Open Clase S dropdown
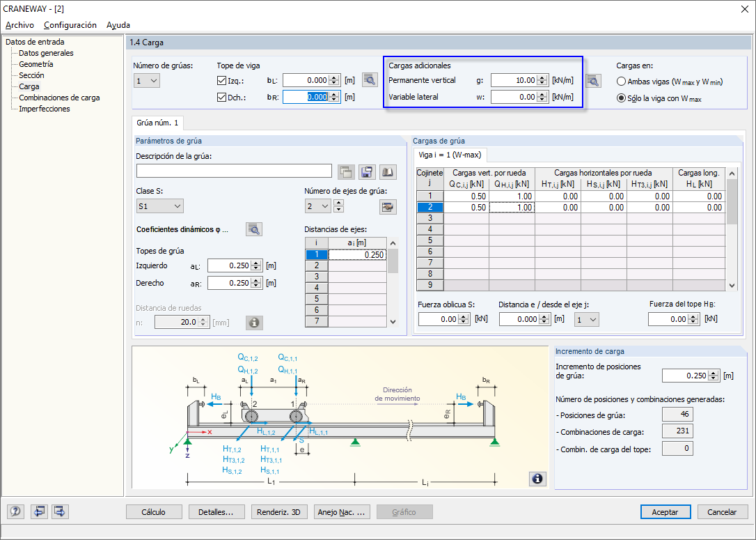Viewport: 756px width, 540px height. coord(159,206)
